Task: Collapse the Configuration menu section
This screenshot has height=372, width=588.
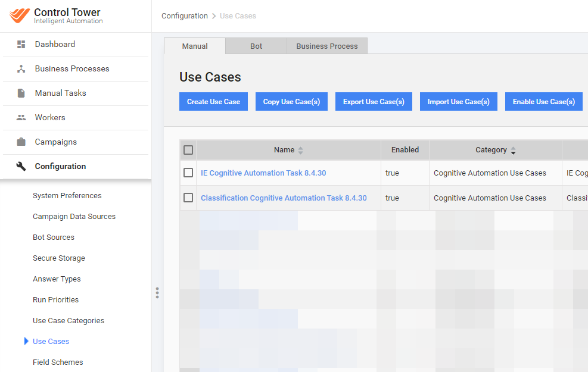Action: click(x=60, y=166)
